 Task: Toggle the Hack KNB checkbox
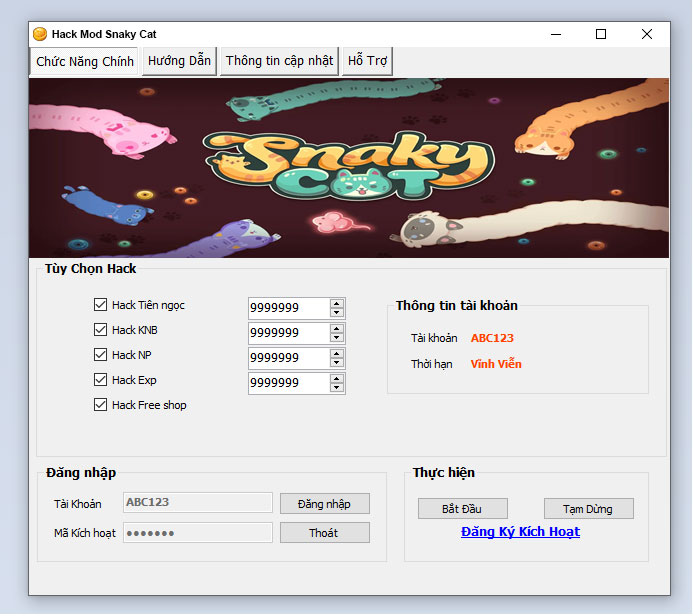(x=100, y=330)
